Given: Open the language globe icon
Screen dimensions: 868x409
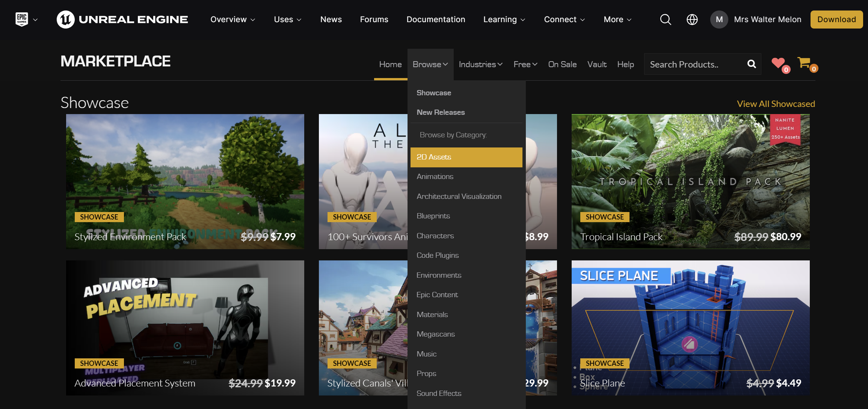Looking at the screenshot, I should tap(692, 20).
